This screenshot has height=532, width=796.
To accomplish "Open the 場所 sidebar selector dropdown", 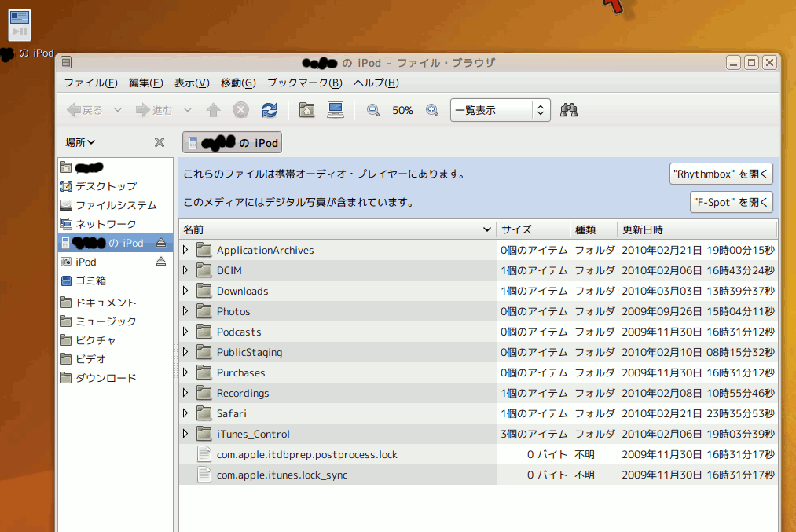I will point(80,142).
